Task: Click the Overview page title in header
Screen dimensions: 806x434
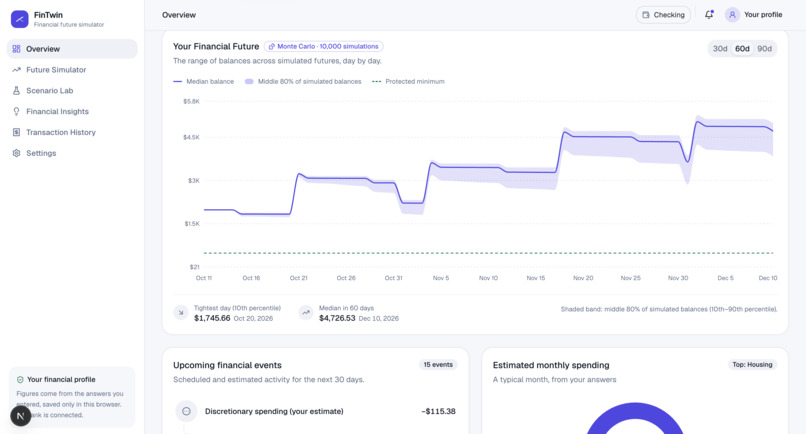Action: (x=179, y=15)
